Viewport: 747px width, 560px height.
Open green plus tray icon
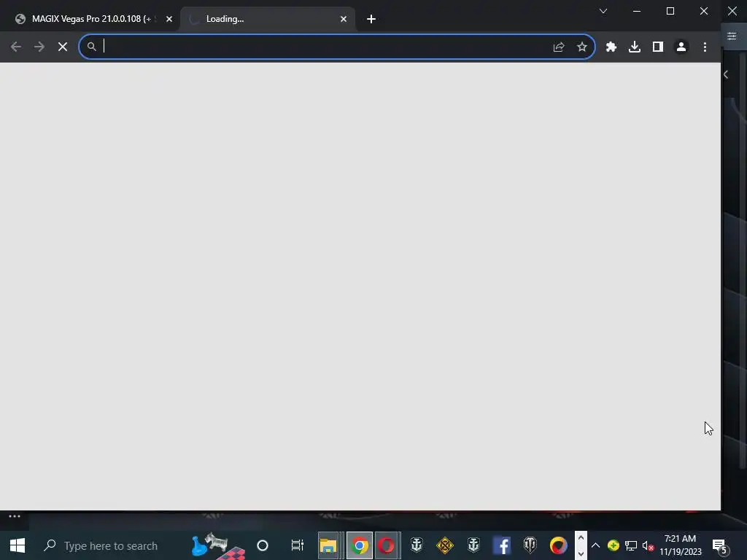(613, 545)
